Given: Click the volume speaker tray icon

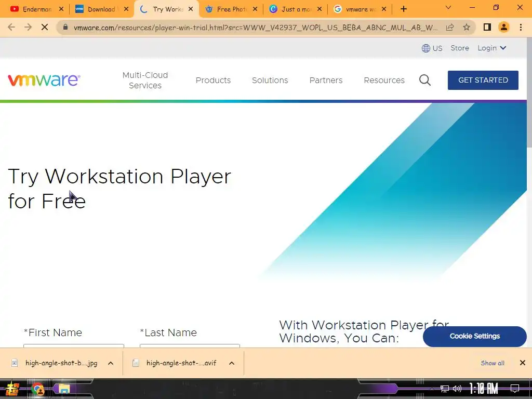Looking at the screenshot, I should point(457,389).
